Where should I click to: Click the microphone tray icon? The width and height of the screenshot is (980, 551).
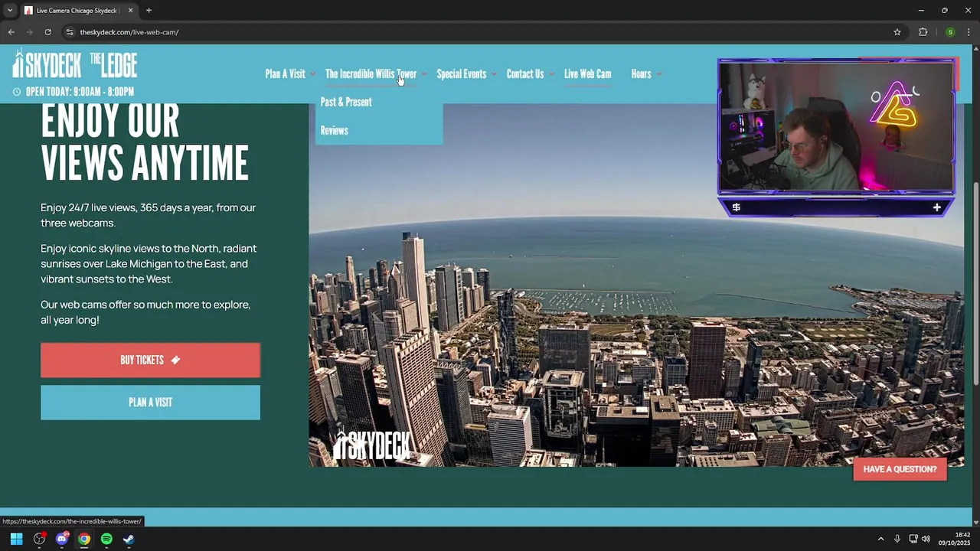point(897,539)
